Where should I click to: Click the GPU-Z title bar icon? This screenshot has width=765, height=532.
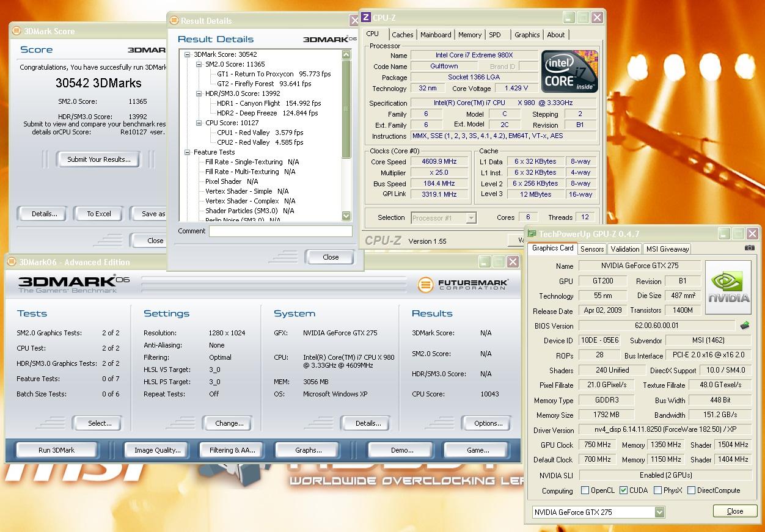click(532, 233)
